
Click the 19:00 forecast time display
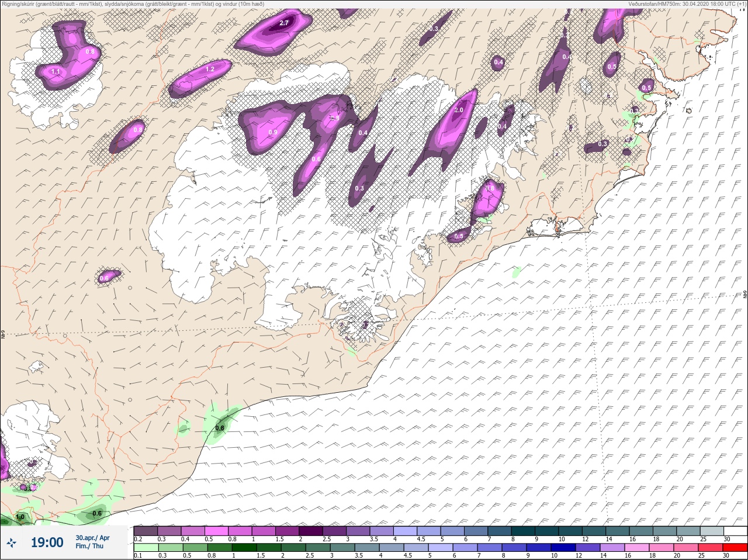[x=47, y=542]
